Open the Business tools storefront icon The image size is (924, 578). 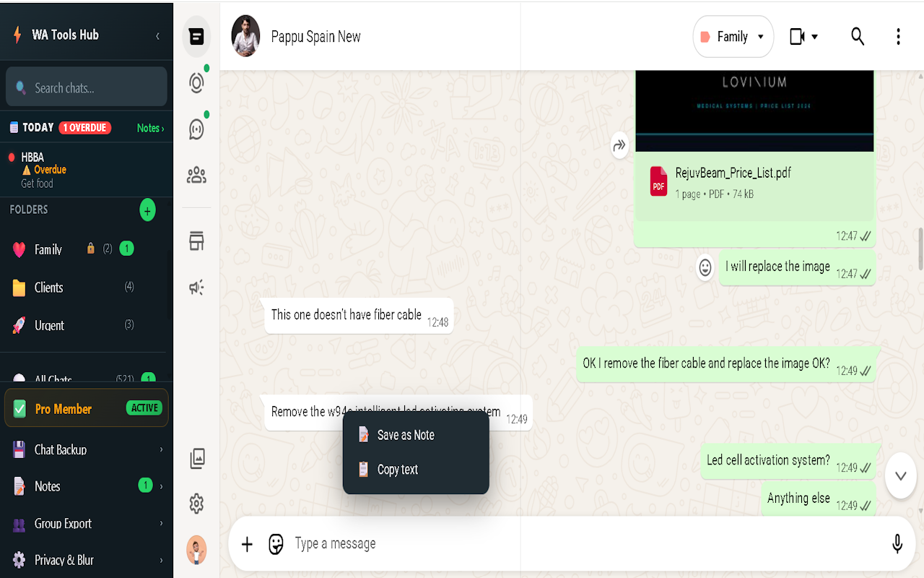tap(196, 241)
